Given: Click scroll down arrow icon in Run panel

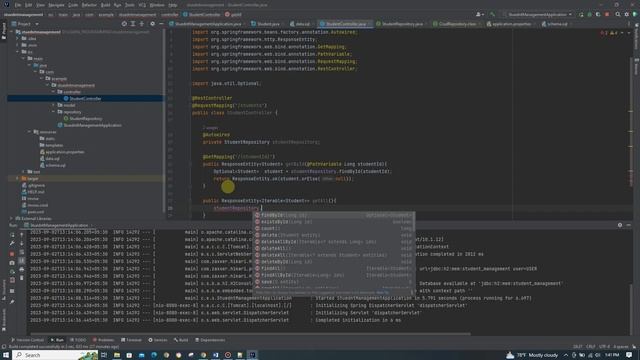Looking at the screenshot, I should point(22,244).
